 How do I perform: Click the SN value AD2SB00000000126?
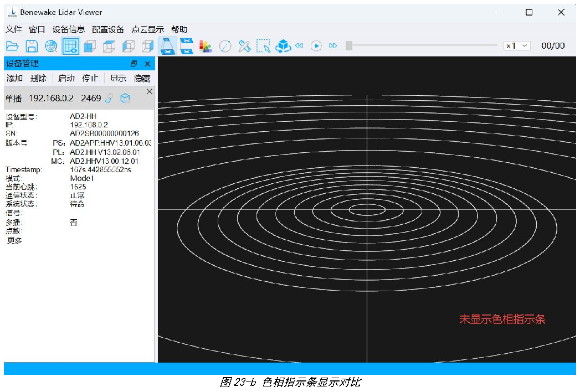pos(104,133)
